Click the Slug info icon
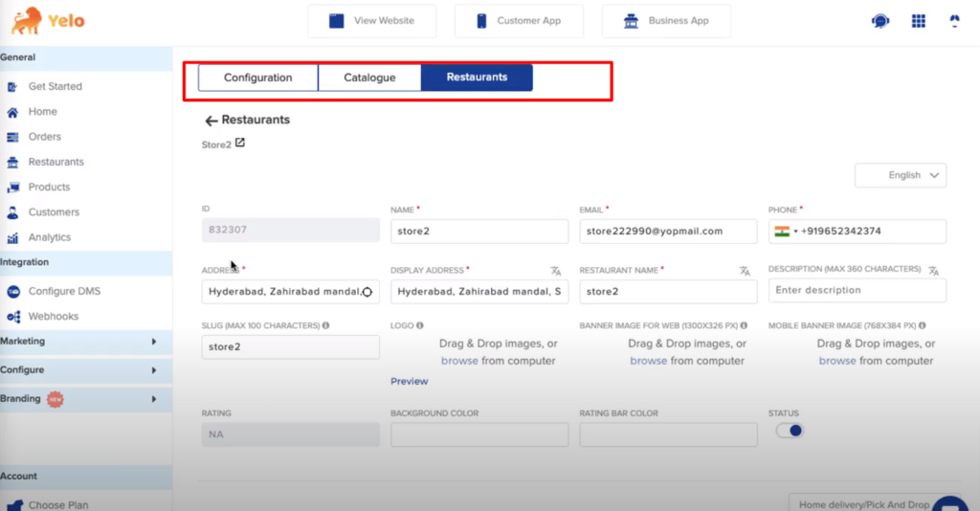 point(325,325)
